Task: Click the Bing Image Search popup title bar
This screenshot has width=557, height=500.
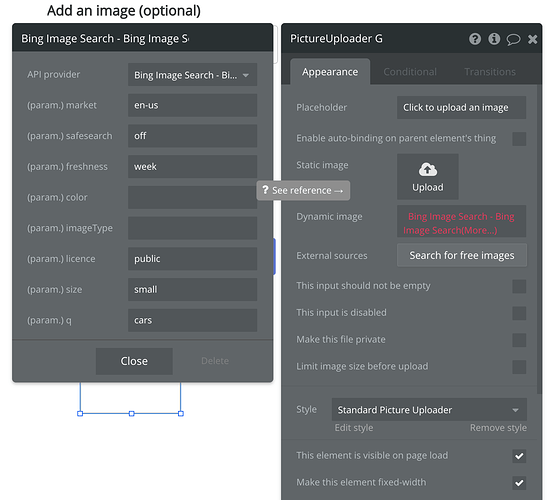Action: (x=142, y=38)
